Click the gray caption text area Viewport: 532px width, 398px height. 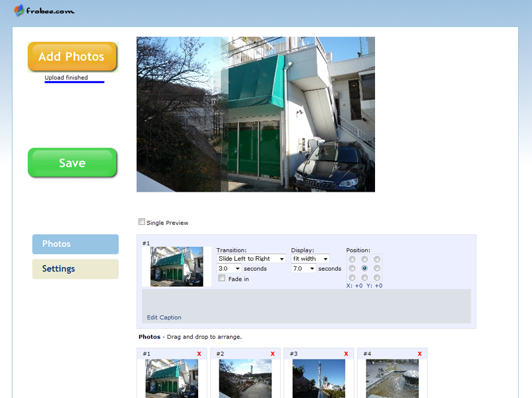pos(307,306)
